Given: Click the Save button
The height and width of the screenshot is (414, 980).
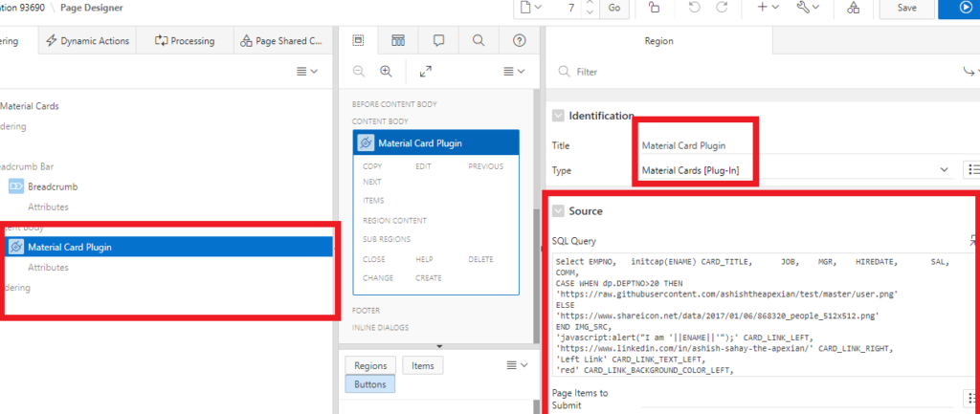Looking at the screenshot, I should coord(907,8).
